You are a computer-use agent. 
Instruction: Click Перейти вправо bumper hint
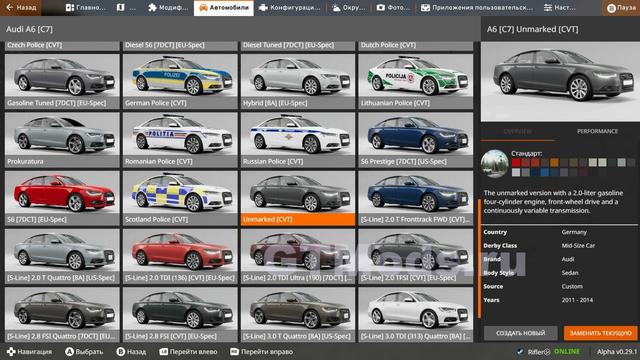(x=261, y=351)
